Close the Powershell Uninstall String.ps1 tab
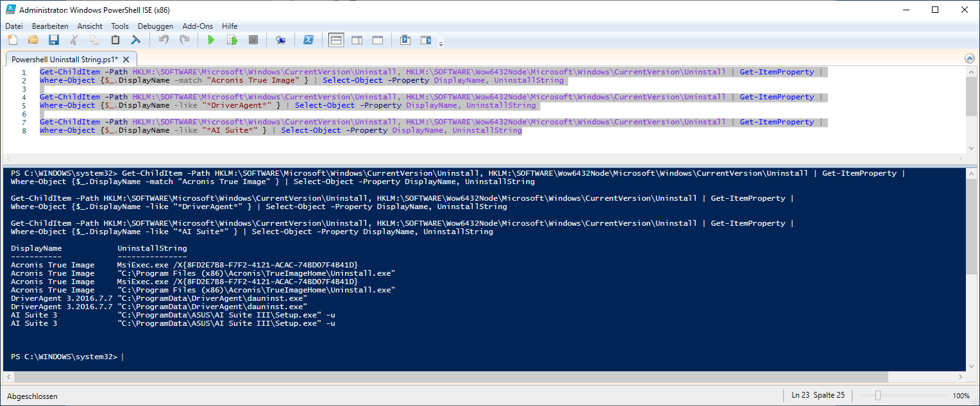This screenshot has width=980, height=406. (126, 59)
